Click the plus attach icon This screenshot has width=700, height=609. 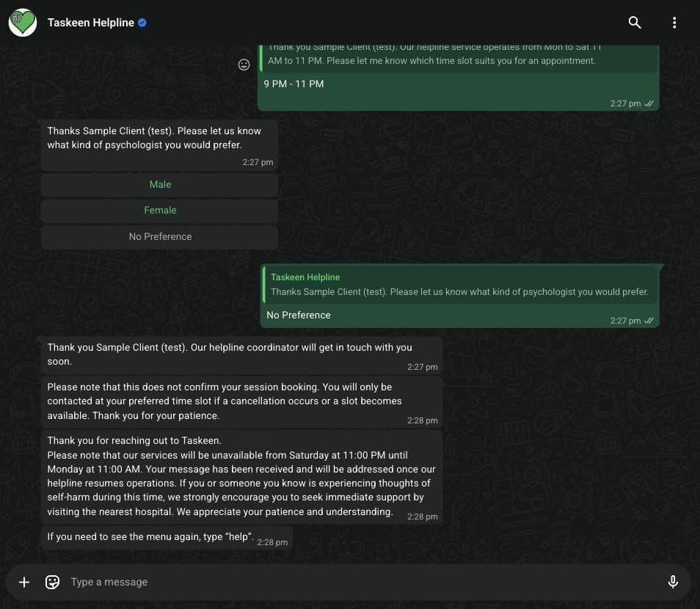(x=24, y=582)
